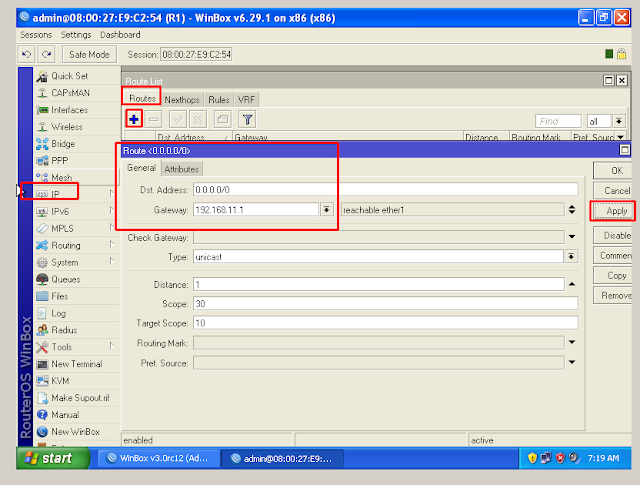
Task: Open the Radius menu
Action: pos(64,330)
